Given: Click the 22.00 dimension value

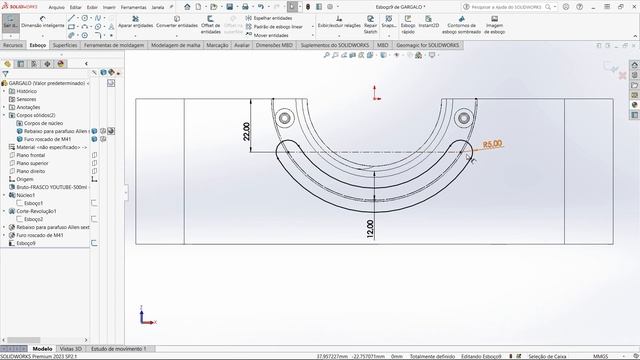Looking at the screenshot, I should (x=246, y=131).
